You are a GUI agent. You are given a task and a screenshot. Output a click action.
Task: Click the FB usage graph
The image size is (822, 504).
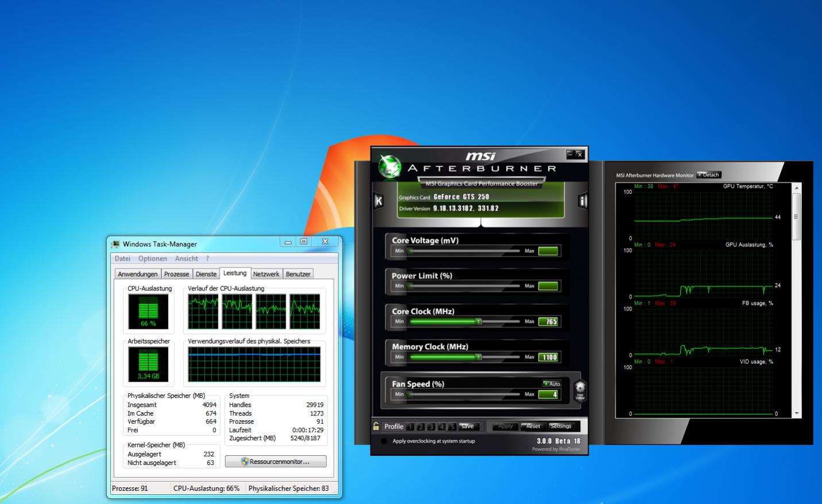point(703,332)
